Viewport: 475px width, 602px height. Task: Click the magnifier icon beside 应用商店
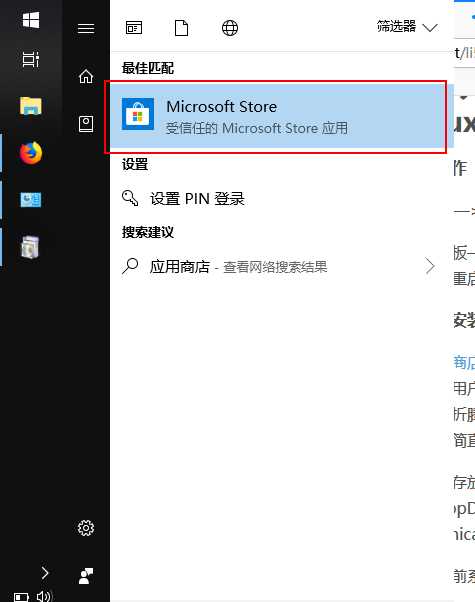(x=130, y=266)
